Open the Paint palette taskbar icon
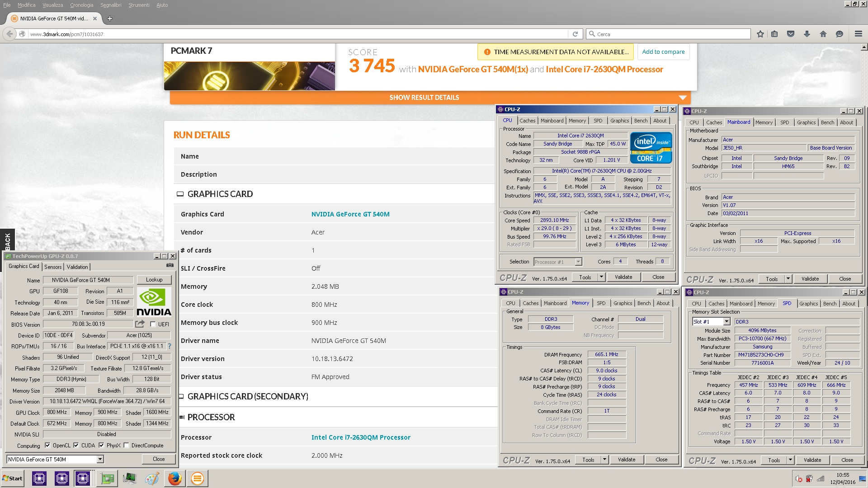The image size is (868, 488). tap(152, 478)
